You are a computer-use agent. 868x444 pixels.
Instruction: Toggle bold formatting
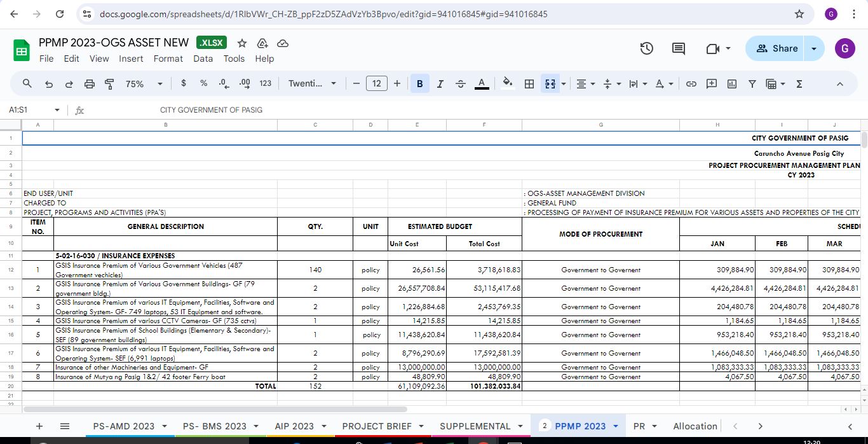click(419, 84)
